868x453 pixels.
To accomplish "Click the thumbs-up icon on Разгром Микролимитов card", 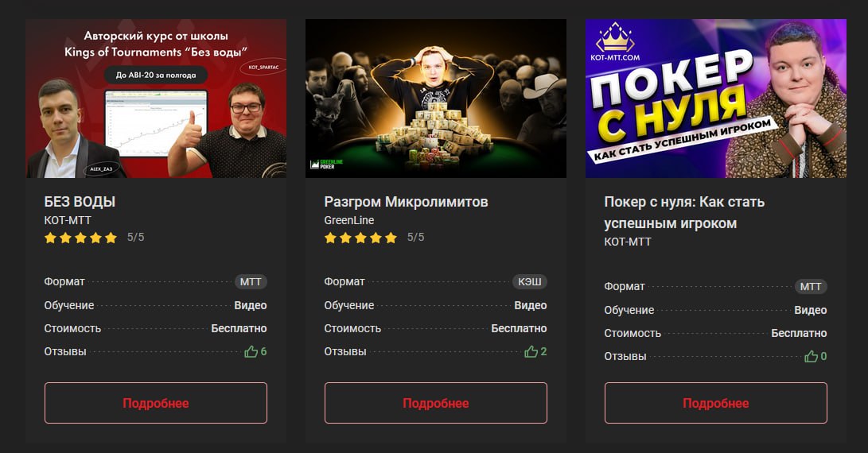I will click(x=531, y=351).
